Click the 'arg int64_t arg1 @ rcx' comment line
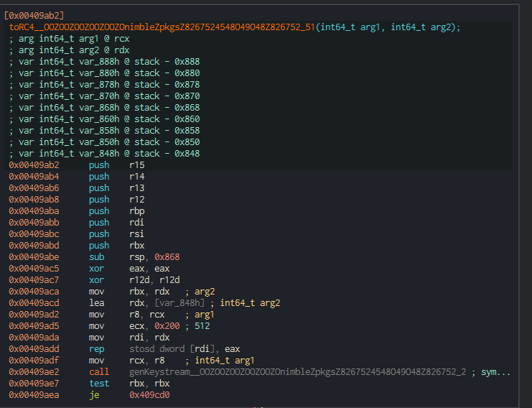Screen dimensions: 532x408 [69, 39]
